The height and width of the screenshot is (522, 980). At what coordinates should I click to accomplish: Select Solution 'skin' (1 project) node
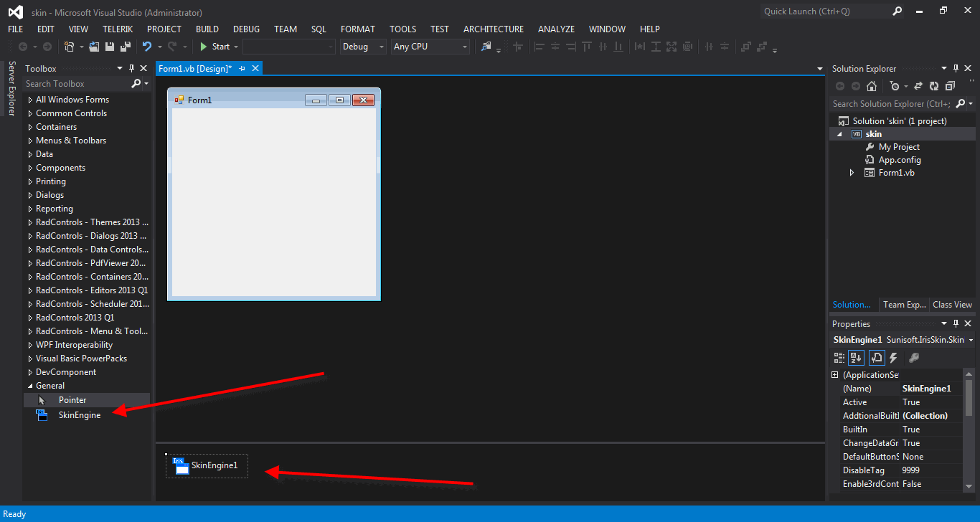[x=900, y=121]
